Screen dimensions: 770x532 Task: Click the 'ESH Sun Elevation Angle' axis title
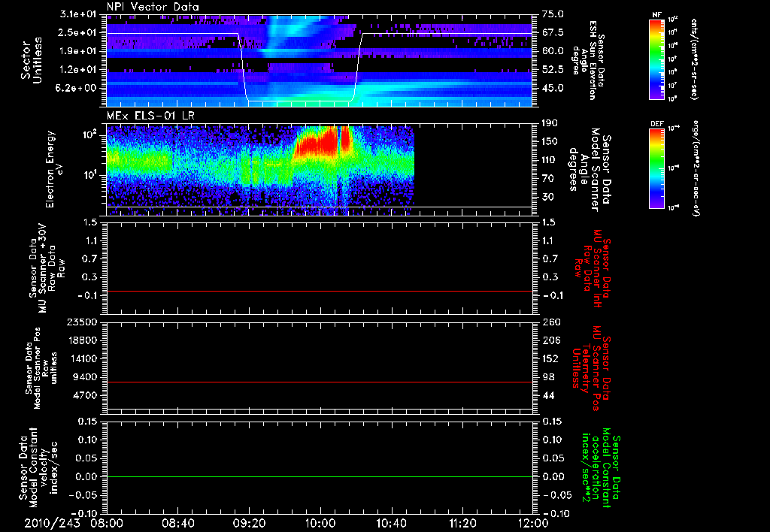587,60
